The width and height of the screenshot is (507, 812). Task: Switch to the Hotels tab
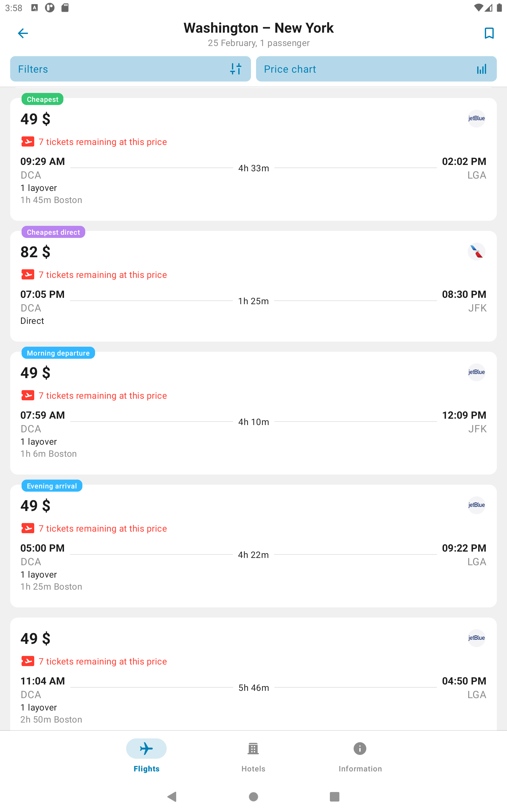coord(253,756)
